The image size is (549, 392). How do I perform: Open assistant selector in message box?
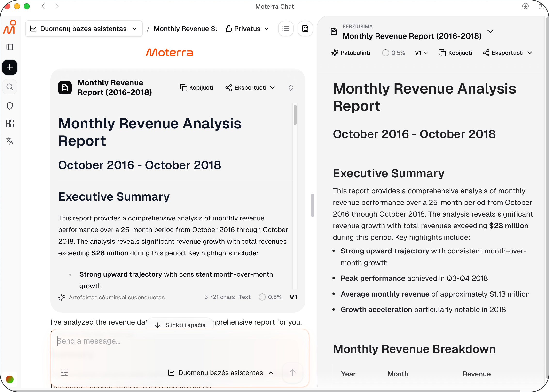(220, 373)
